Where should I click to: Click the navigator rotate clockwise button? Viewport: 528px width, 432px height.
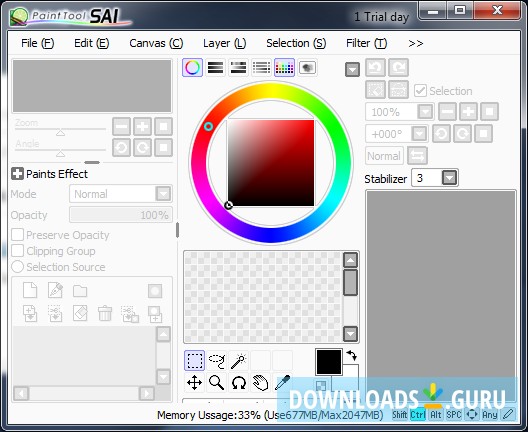(x=142, y=147)
